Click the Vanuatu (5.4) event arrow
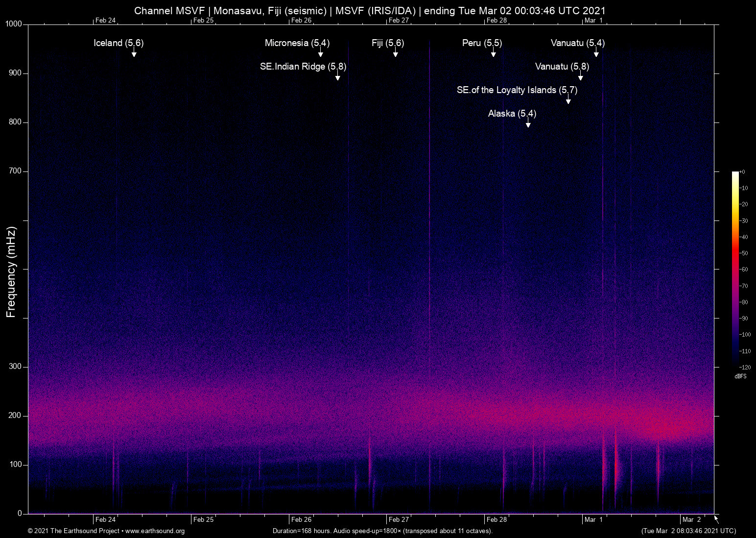This screenshot has height=538, width=756. coord(595,54)
